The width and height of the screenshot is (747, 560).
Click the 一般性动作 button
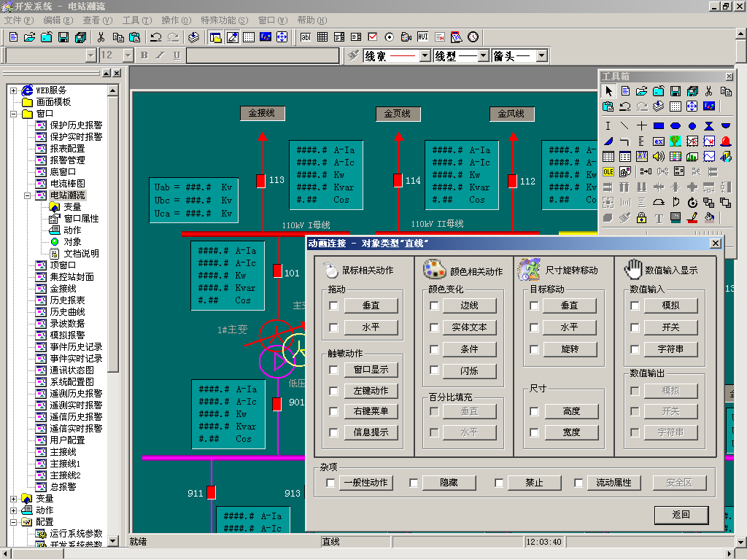pyautogui.click(x=366, y=483)
